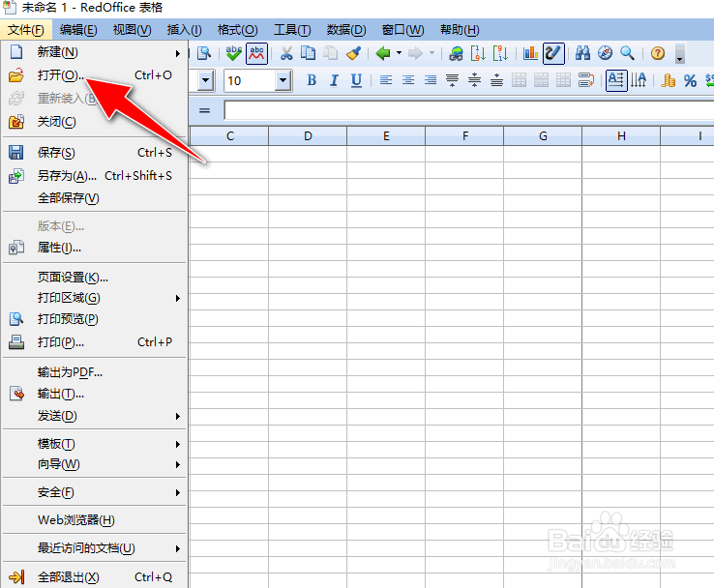Open Help with the question mark icon
This screenshot has height=588, width=714.
pos(658,54)
